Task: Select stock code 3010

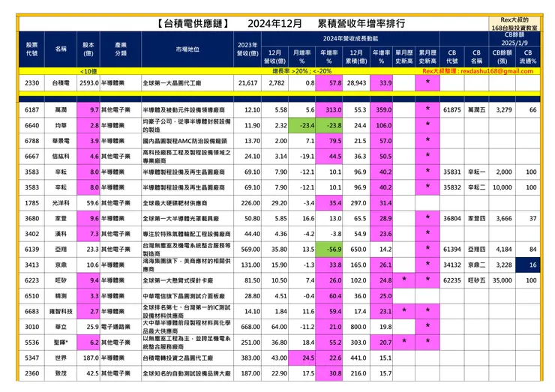Action: coord(31,327)
